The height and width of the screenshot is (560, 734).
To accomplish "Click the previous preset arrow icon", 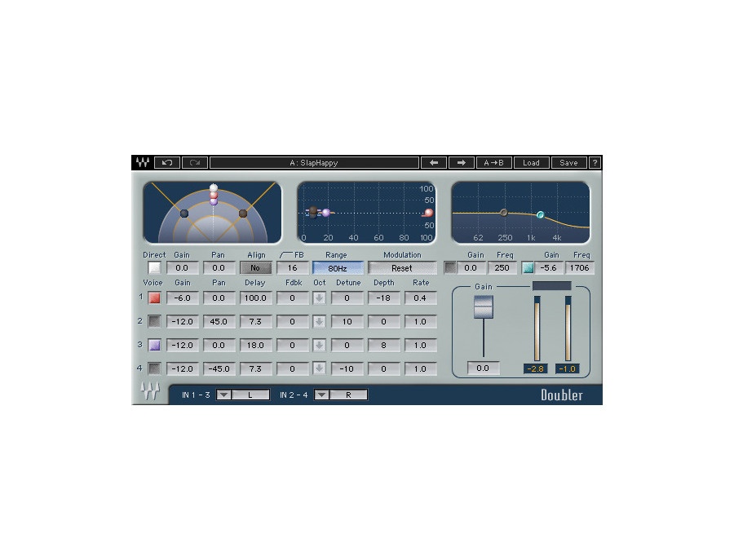I will point(435,162).
